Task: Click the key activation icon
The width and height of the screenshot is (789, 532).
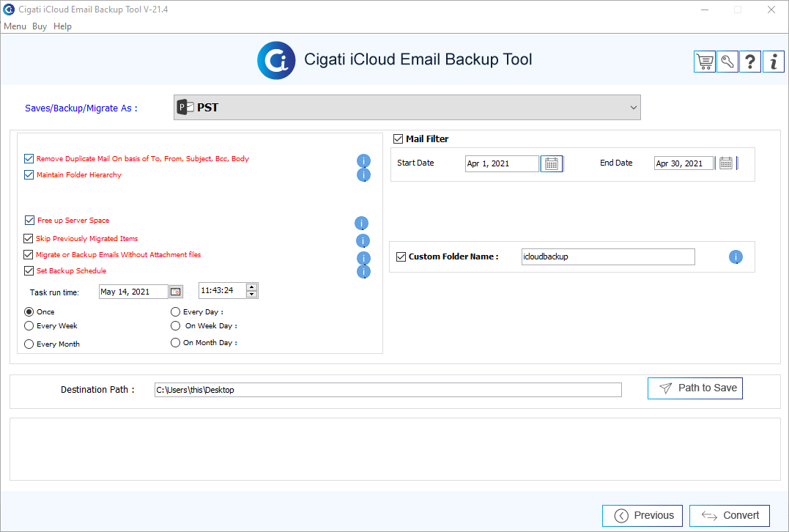Action: 727,62
